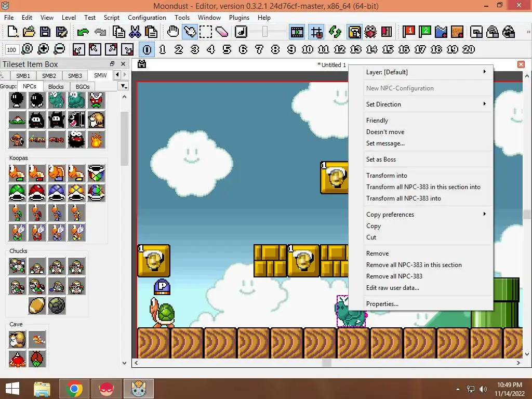Image resolution: width=532 pixels, height=399 pixels.
Task: Reset zoom with the magnifier zero icon
Action: pos(27,49)
